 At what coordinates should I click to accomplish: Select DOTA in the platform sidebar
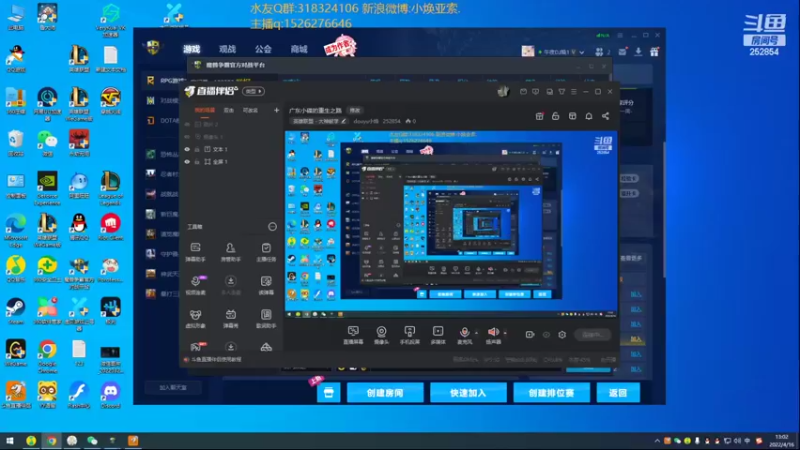163,120
